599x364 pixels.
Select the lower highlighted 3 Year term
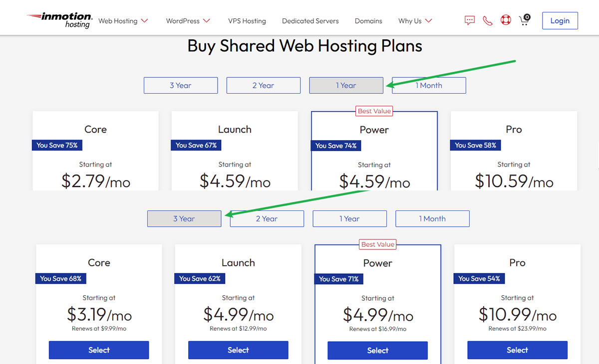[184, 219]
